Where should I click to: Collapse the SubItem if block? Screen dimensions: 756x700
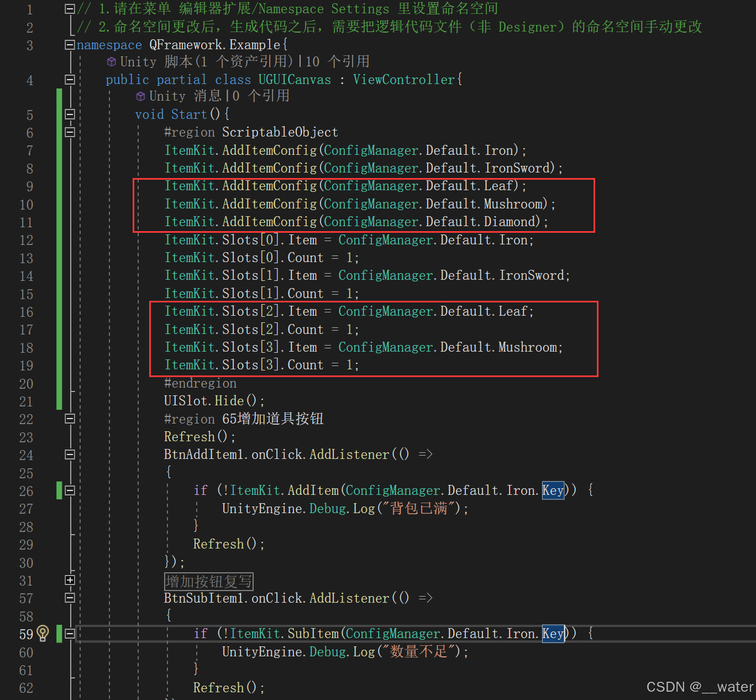[x=70, y=634]
